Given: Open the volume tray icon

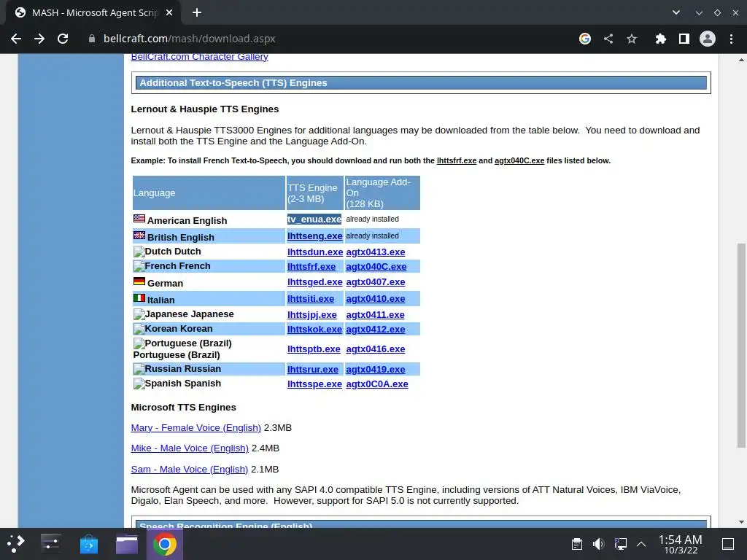Looking at the screenshot, I should [598, 544].
